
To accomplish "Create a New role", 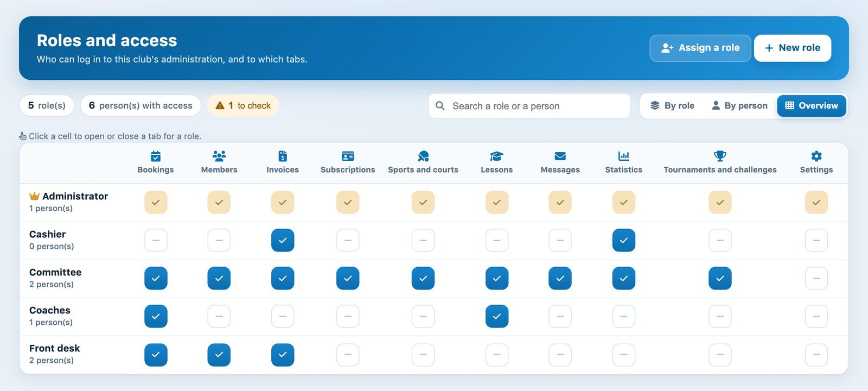I will pos(793,48).
